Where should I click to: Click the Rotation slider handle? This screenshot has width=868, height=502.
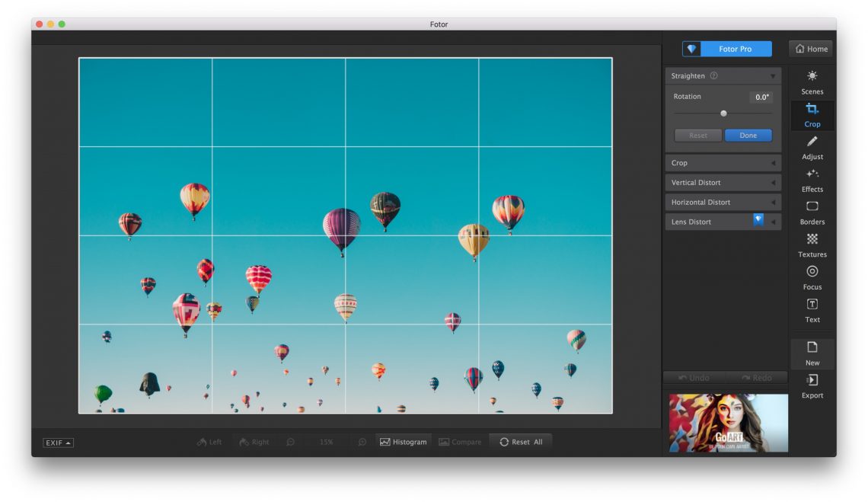click(x=723, y=114)
